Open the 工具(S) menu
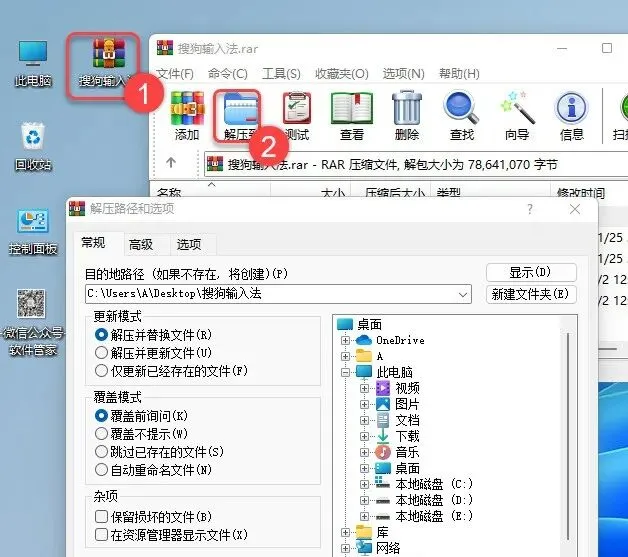 (x=281, y=74)
